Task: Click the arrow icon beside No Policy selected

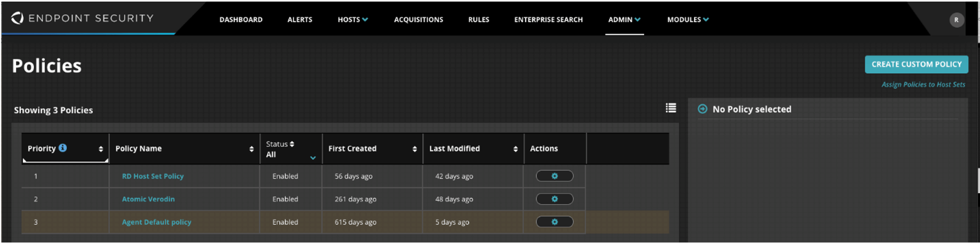Action: point(703,109)
